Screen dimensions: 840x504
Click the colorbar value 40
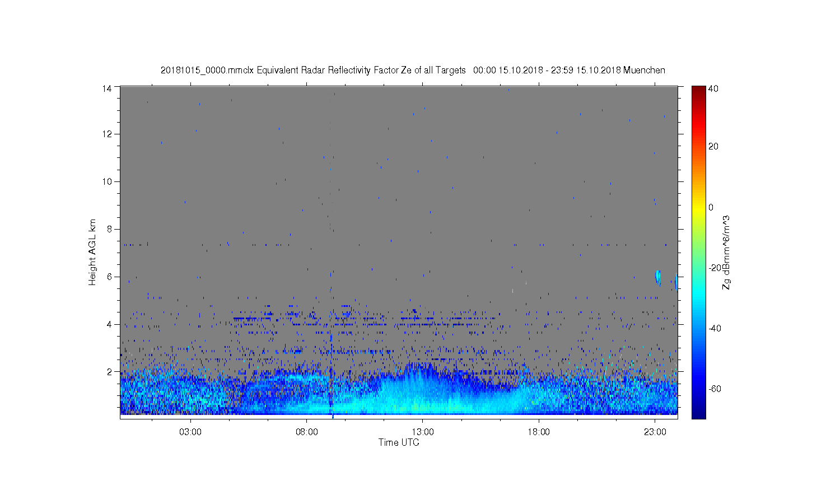[713, 88]
